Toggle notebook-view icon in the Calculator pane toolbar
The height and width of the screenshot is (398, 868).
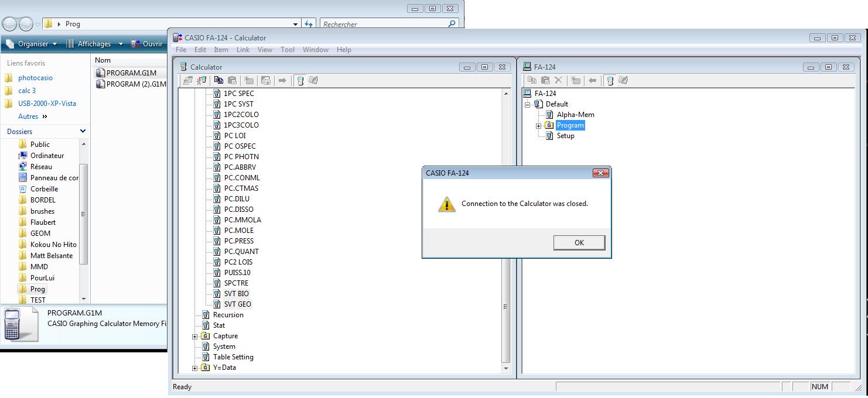[x=313, y=80]
